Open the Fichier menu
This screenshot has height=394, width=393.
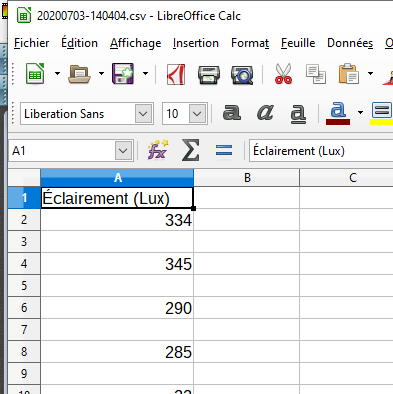(32, 43)
